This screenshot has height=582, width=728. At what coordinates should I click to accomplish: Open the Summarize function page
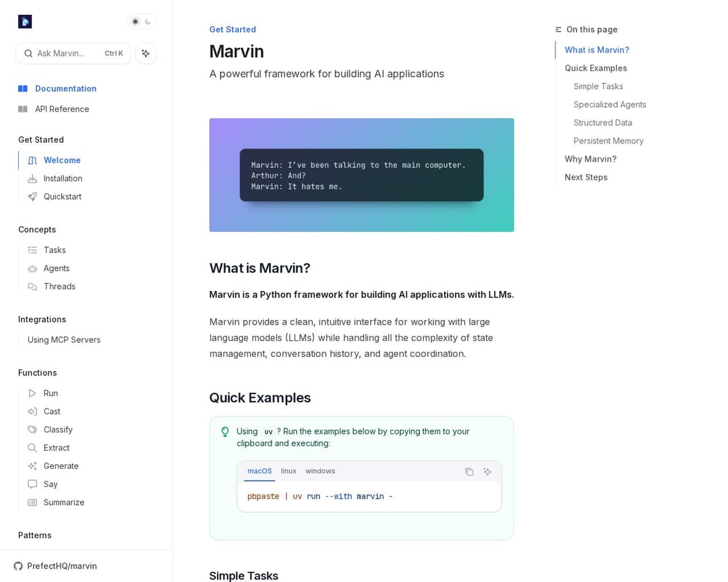63,502
